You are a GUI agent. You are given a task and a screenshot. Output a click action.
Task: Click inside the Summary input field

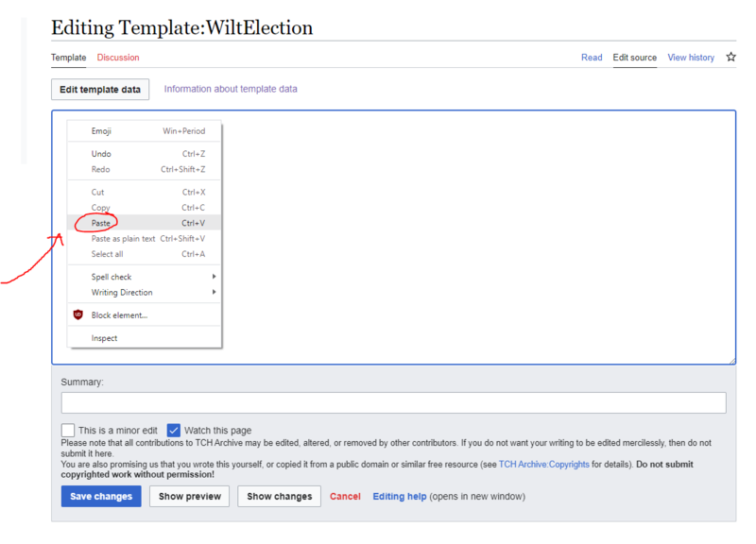click(392, 401)
